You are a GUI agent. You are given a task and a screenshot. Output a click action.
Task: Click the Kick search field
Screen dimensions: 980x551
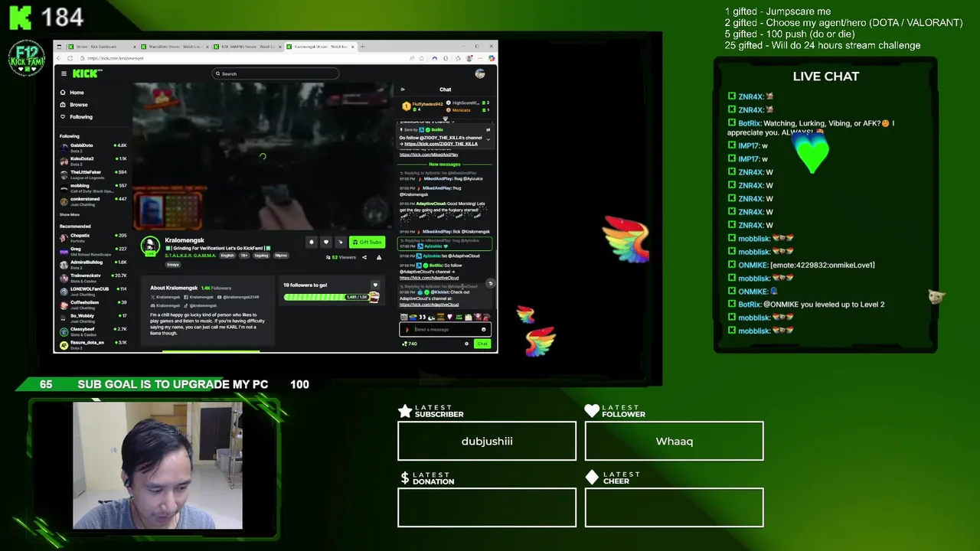[276, 73]
